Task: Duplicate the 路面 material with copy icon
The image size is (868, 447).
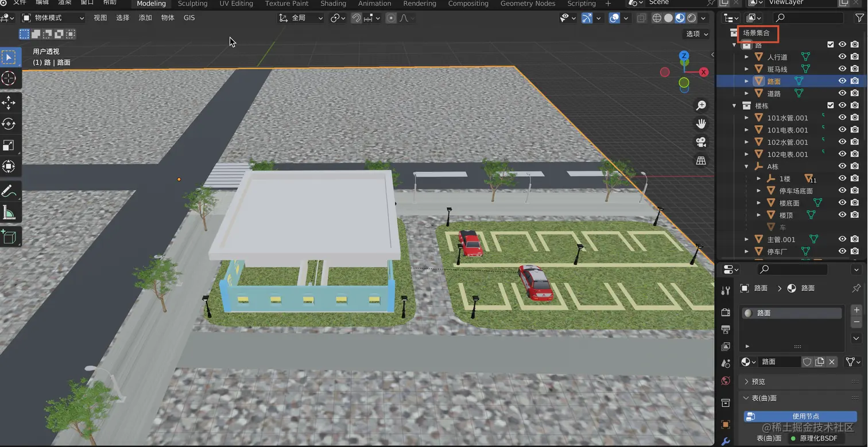Action: point(820,362)
